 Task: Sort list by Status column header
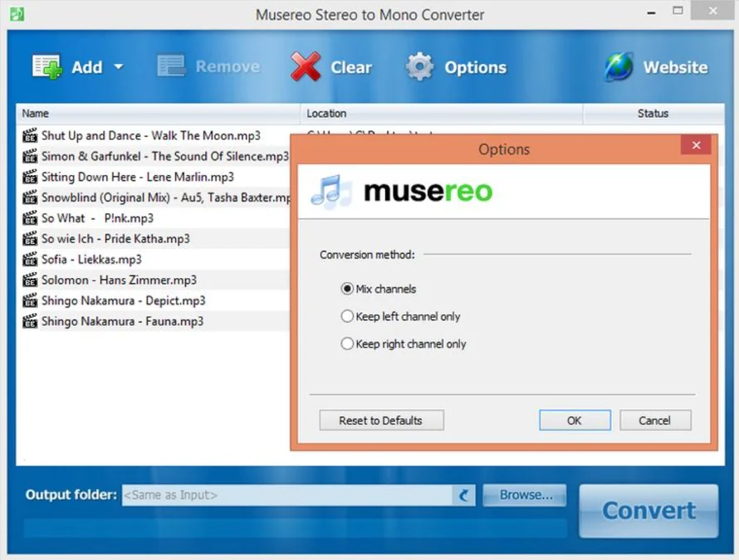[x=653, y=114]
